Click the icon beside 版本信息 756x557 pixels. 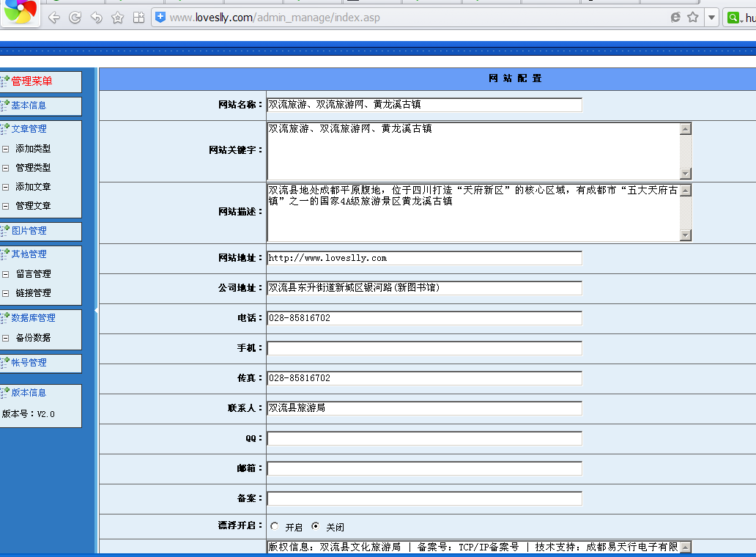(x=5, y=393)
